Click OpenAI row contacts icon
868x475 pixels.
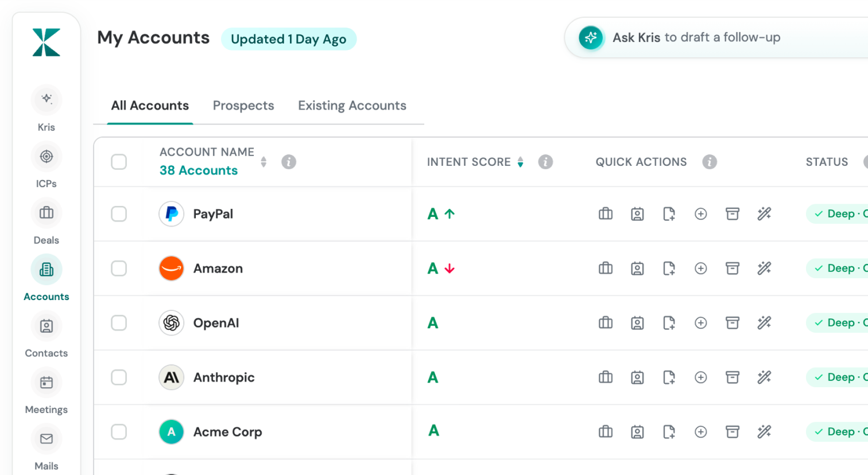click(637, 323)
